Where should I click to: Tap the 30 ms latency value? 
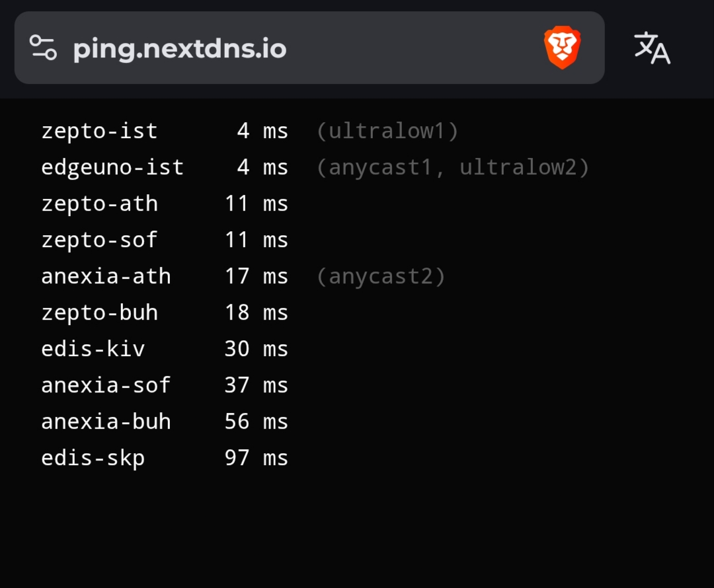[257, 349]
